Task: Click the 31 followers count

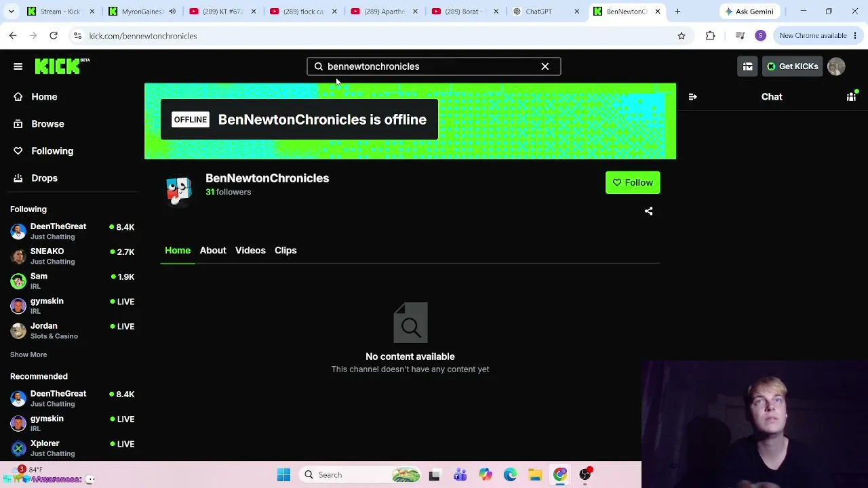Action: tap(229, 192)
